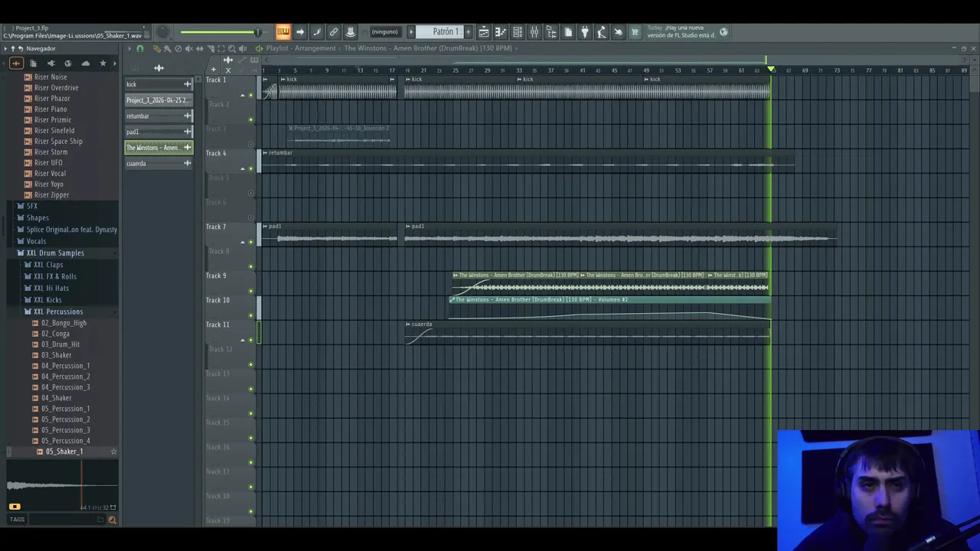Mute Track 9 with its green light

click(x=250, y=291)
